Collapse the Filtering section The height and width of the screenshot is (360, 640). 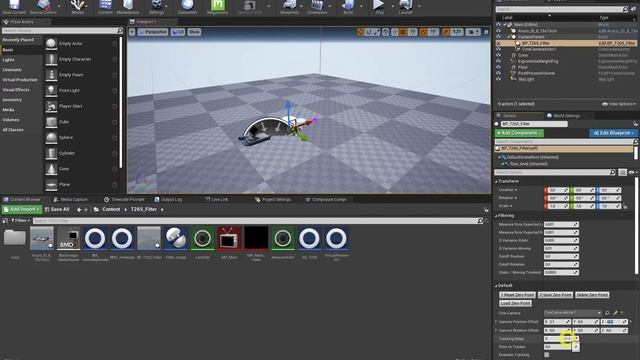coord(496,216)
